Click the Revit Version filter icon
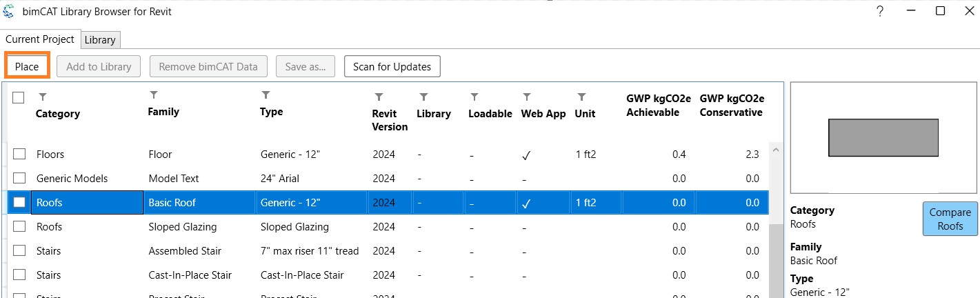This screenshot has width=980, height=298. tap(378, 97)
